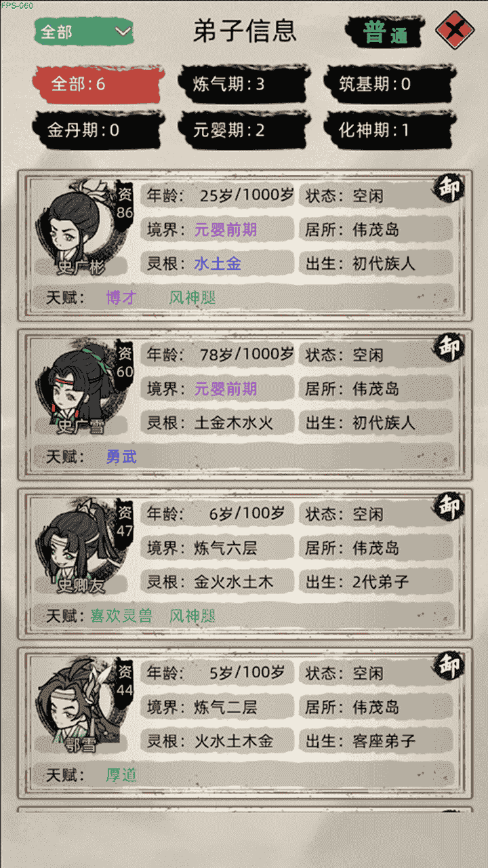Select the 全部:6 filter tab
The height and width of the screenshot is (868, 488).
(x=97, y=84)
